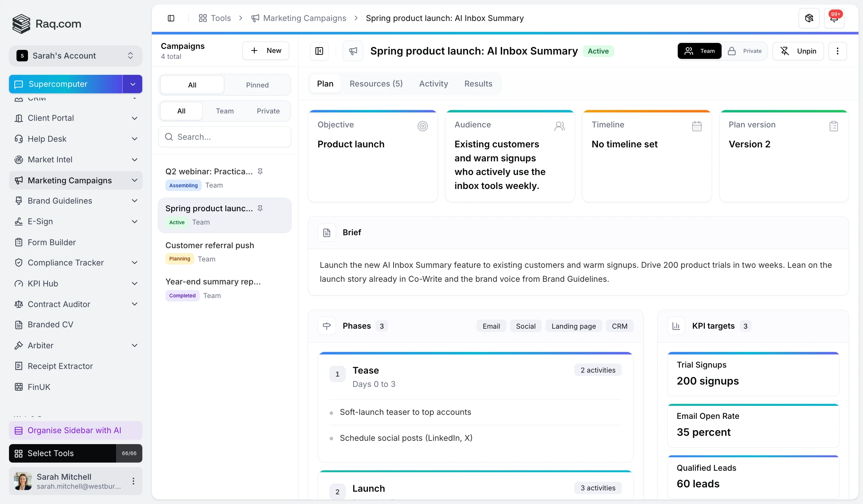The height and width of the screenshot is (504, 863).
Task: Open Receipt Extractor tool
Action: pyautogui.click(x=75, y=366)
